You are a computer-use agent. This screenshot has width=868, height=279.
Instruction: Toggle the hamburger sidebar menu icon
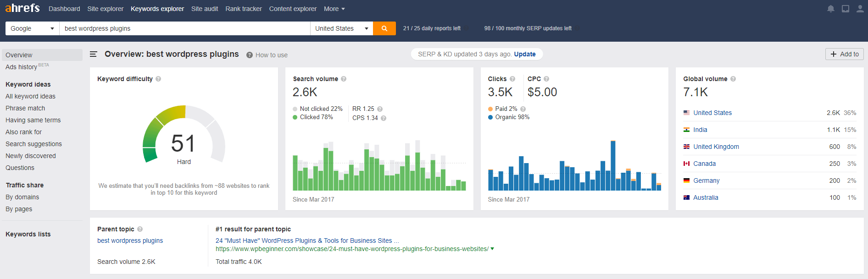pos(93,55)
